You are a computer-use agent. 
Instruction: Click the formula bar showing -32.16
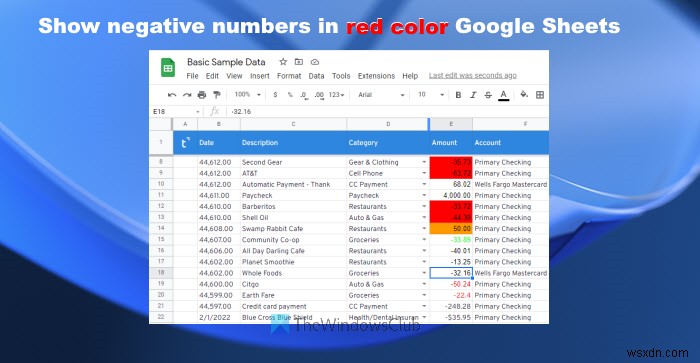pos(388,112)
